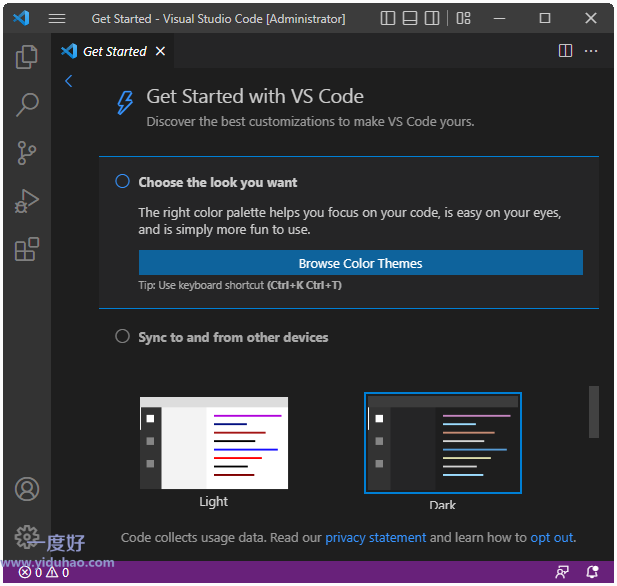617x586 pixels.
Task: Open notifications bell in status bar
Action: [592, 572]
